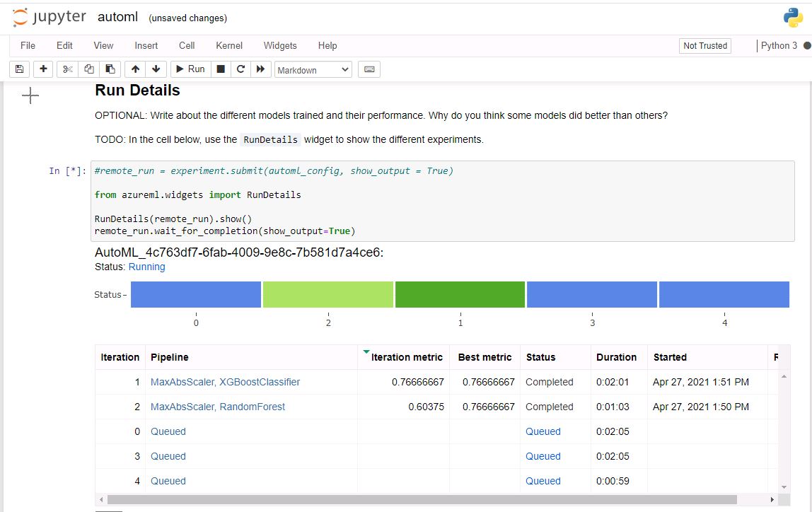Open the MaxAbsScaler, XGBoostClassifier pipeline link

point(225,381)
